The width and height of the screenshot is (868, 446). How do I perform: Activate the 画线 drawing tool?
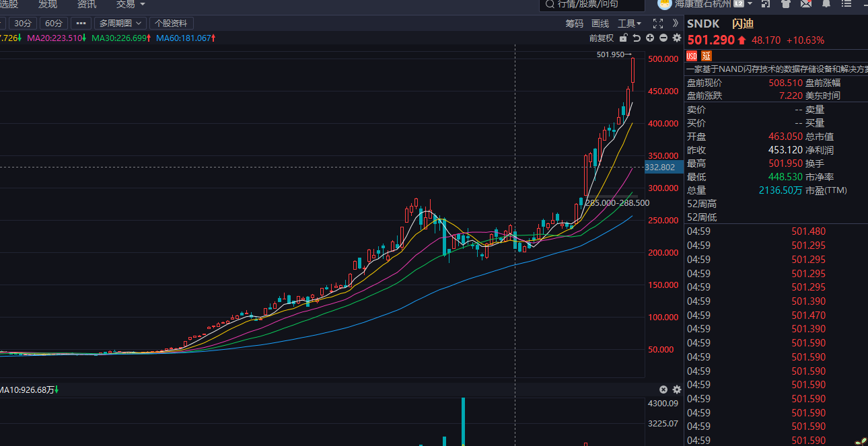pos(600,24)
